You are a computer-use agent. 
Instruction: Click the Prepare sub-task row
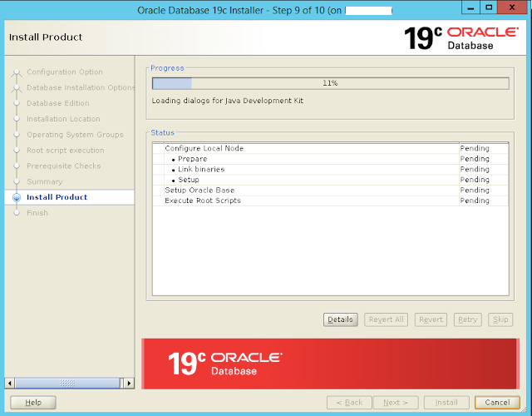pyautogui.click(x=331, y=159)
